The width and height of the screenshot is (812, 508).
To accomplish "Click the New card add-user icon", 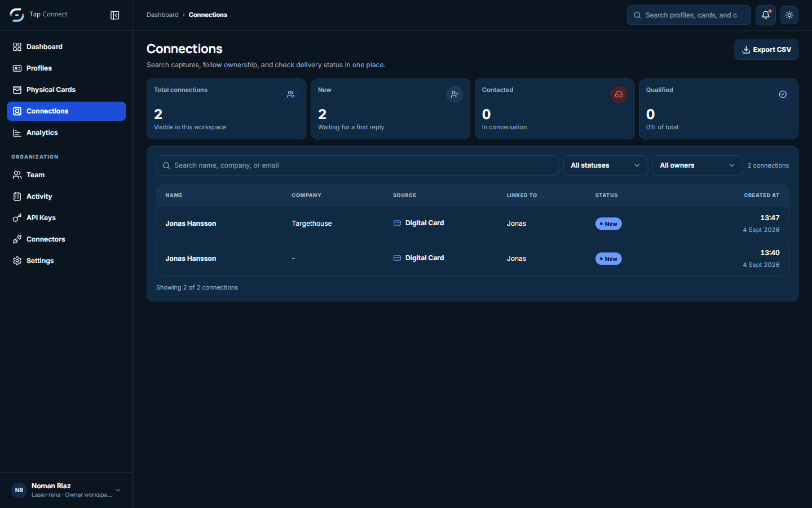I will (x=454, y=94).
